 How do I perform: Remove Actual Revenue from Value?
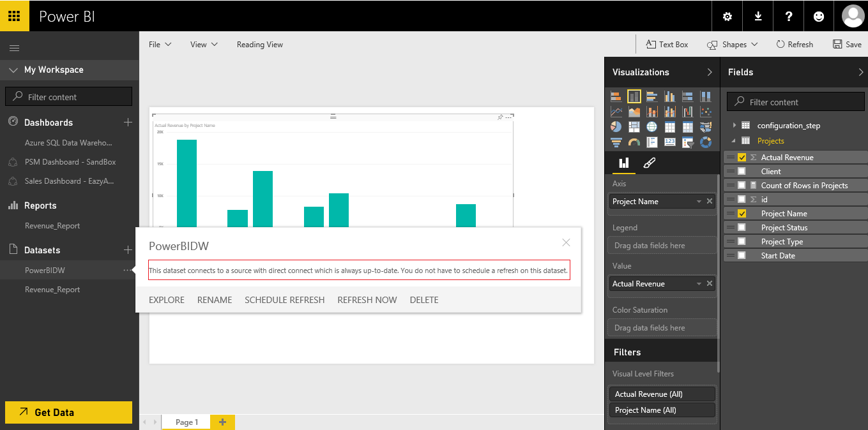[709, 284]
